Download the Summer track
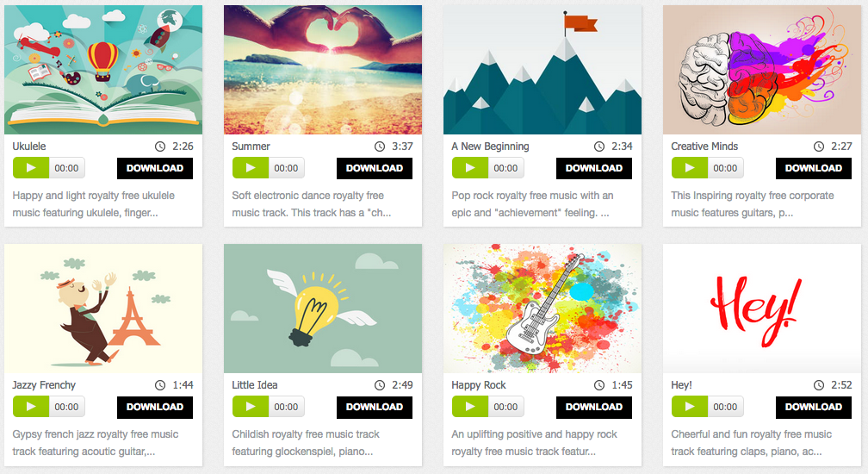 [x=375, y=168]
